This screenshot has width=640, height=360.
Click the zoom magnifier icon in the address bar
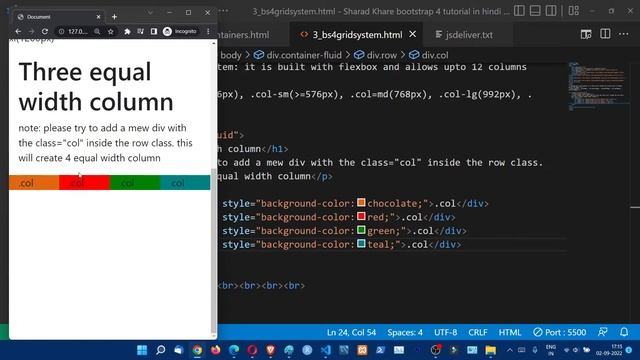[x=97, y=31]
